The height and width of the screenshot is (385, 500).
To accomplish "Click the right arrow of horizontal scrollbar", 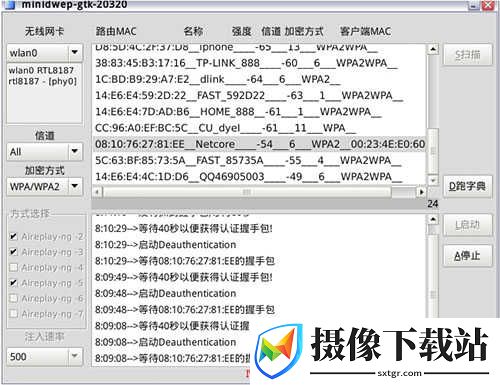I will point(421,192).
